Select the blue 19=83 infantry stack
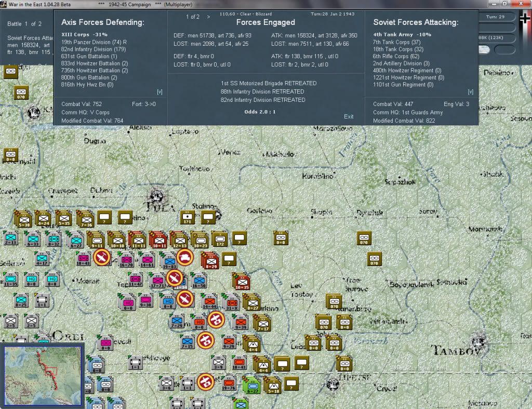Screen dimensions: 532x409 pos(168,260)
